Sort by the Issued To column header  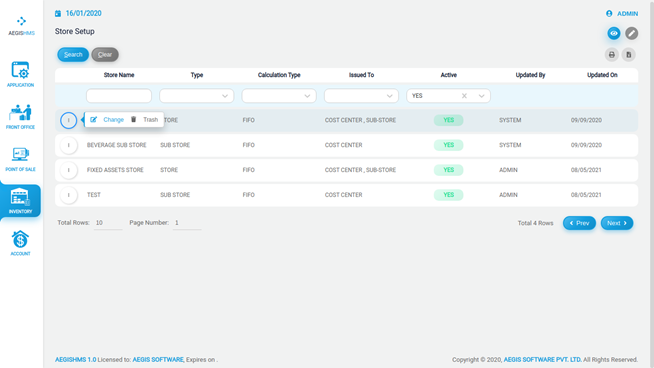click(361, 75)
